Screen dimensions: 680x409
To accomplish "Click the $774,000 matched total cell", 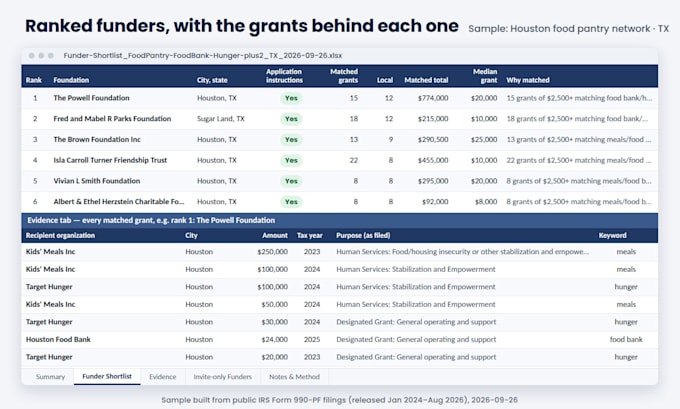I will pyautogui.click(x=433, y=98).
